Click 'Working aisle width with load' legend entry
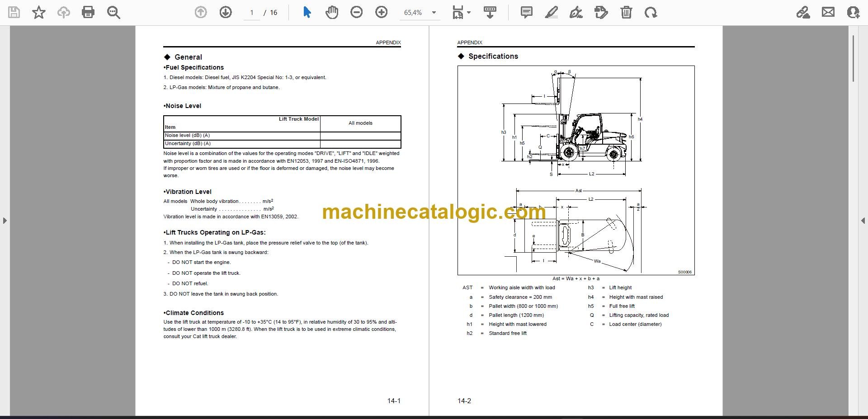This screenshot has height=419, width=868. (x=522, y=287)
